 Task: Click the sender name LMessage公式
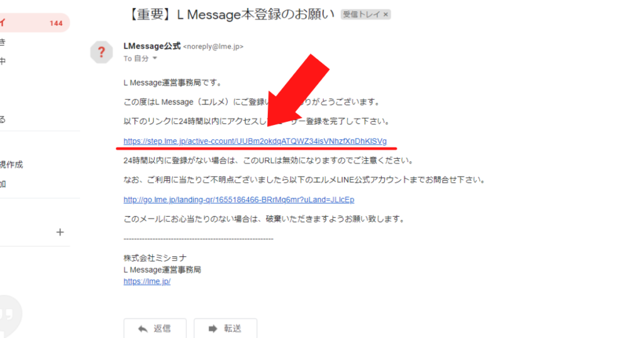pos(152,46)
